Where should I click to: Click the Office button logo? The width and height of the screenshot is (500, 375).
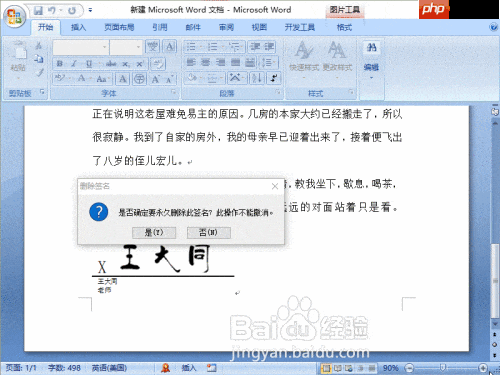(x=14, y=16)
